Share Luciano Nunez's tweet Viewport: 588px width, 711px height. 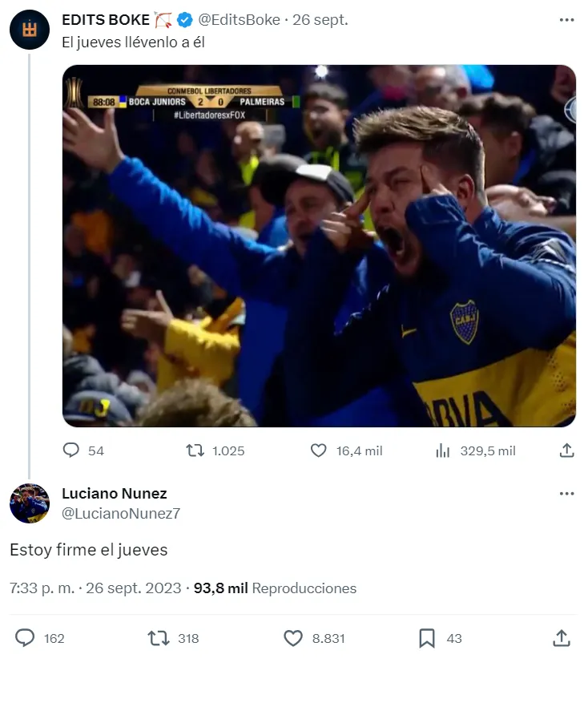click(x=562, y=638)
